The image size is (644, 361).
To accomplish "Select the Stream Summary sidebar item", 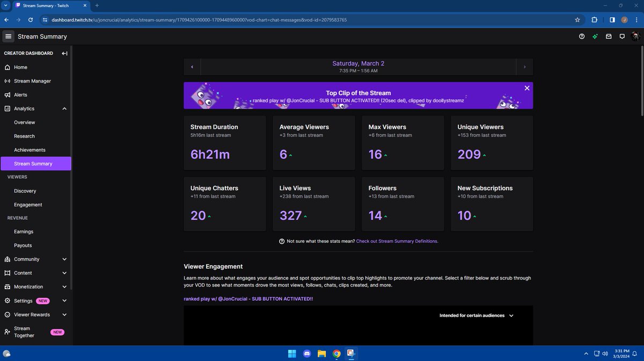I will [x=35, y=163].
